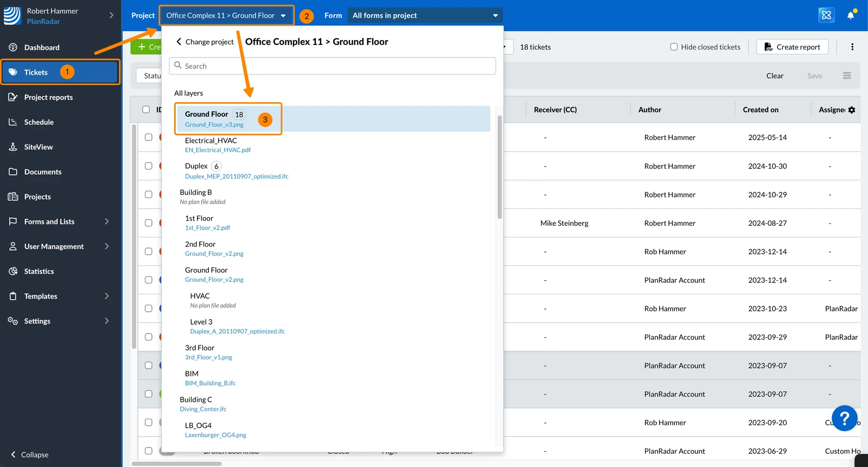Image resolution: width=868 pixels, height=467 pixels.
Task: Click the Mike Steinberg receiver cell
Action: (564, 223)
